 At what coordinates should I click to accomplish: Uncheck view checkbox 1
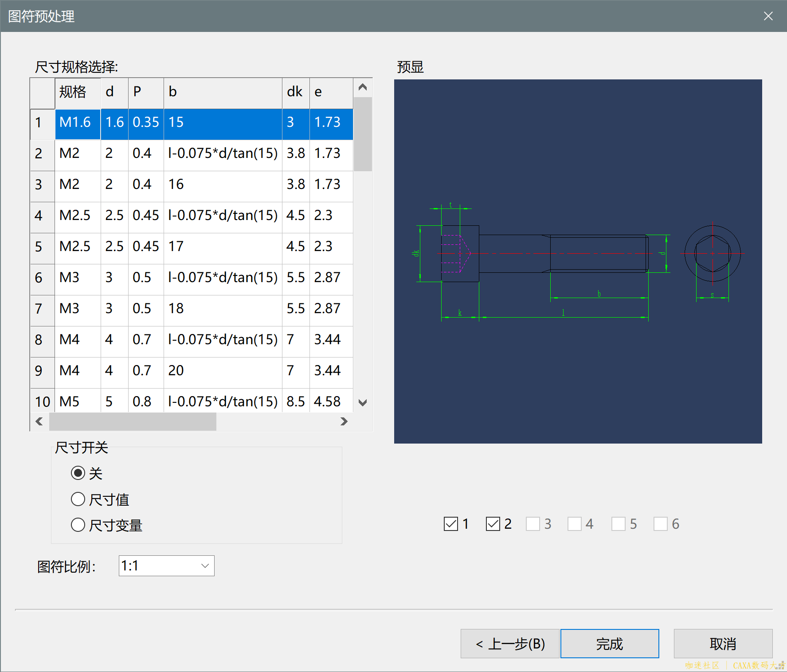click(451, 524)
